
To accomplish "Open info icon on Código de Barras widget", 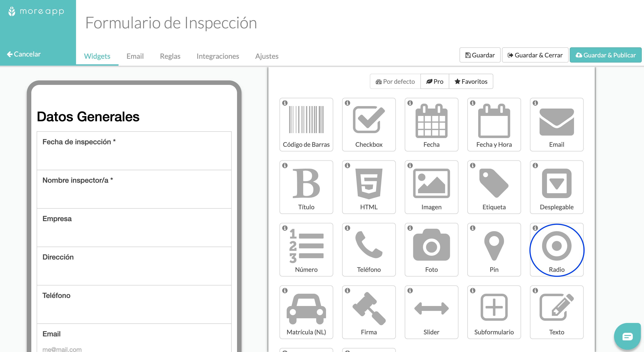I will point(285,103).
